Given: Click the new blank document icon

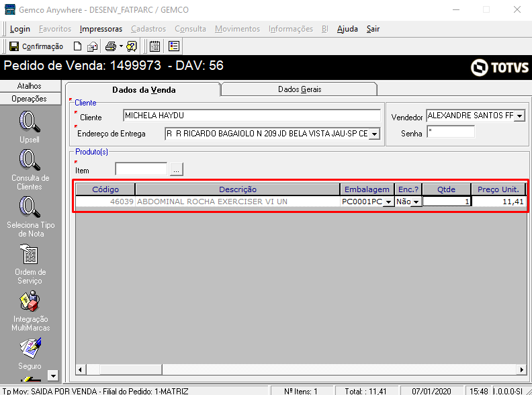Looking at the screenshot, I should click(x=77, y=46).
